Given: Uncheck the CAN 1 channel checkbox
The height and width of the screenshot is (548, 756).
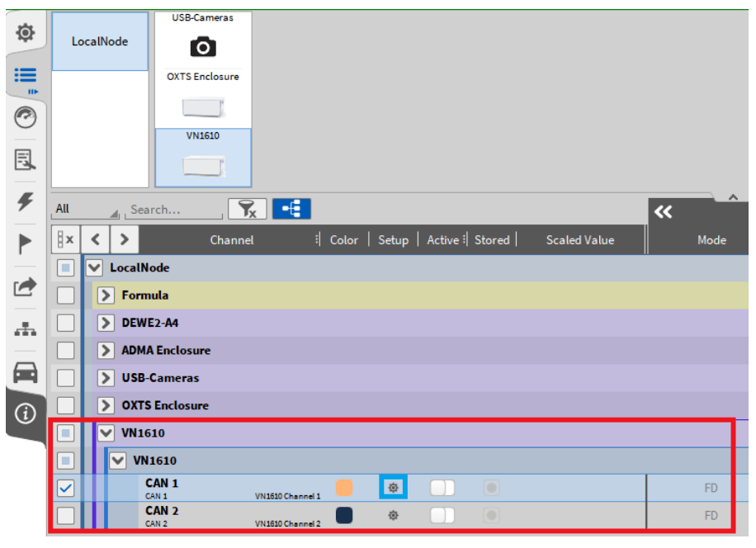Looking at the screenshot, I should 66,489.
